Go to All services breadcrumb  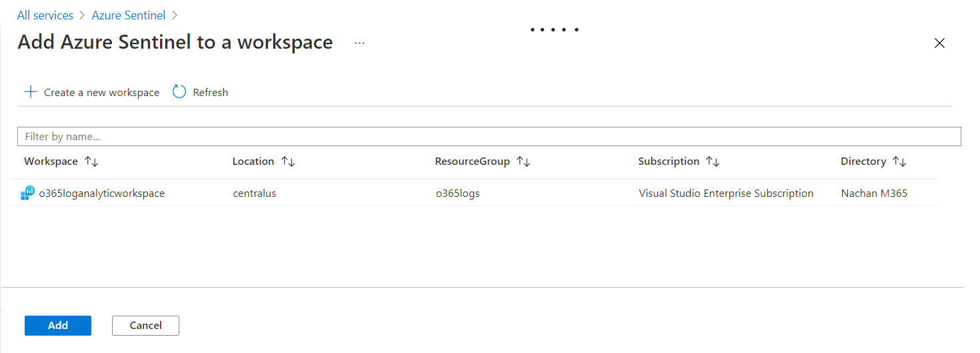pyautogui.click(x=45, y=15)
